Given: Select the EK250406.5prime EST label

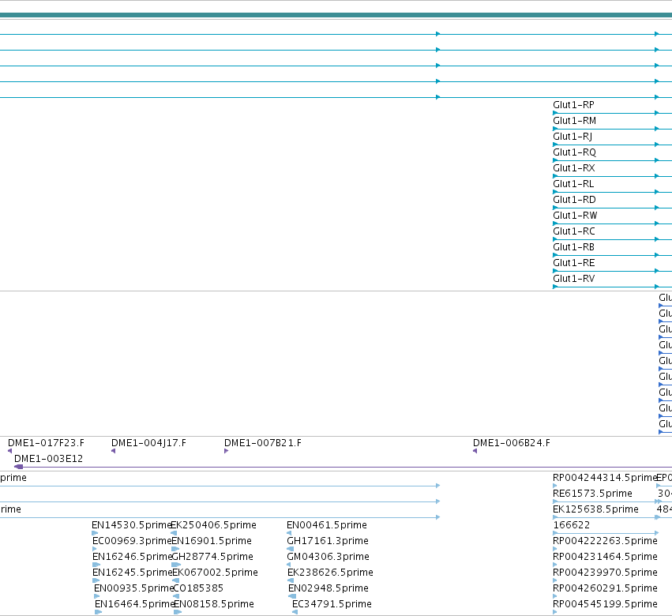Looking at the screenshot, I should pyautogui.click(x=214, y=525).
